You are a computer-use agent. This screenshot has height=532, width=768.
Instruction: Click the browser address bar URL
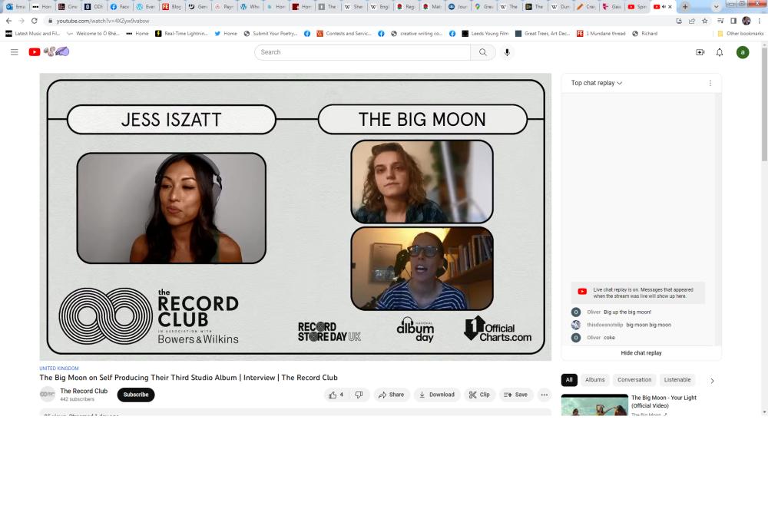pos(103,21)
